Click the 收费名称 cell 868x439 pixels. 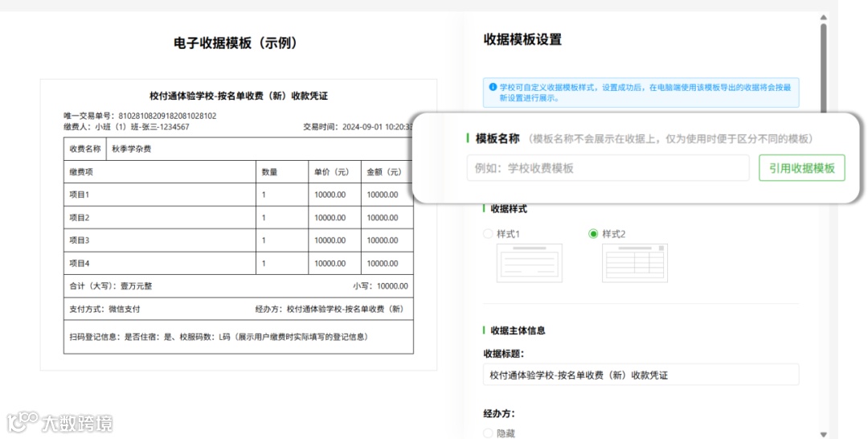click(84, 149)
